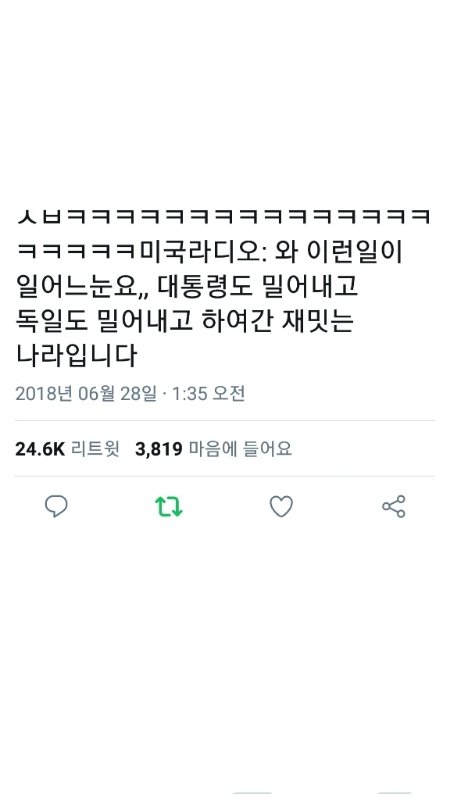Open the share icon menu
This screenshot has height=800, width=450.
[x=394, y=507]
